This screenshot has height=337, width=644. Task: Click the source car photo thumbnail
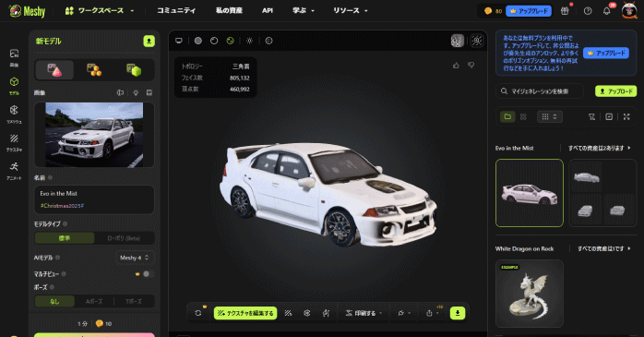click(x=94, y=135)
